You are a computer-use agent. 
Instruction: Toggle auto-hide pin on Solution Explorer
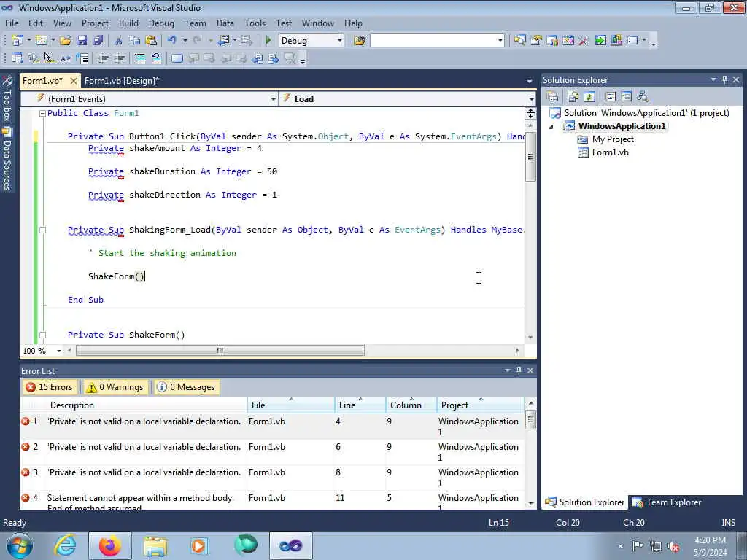724,80
